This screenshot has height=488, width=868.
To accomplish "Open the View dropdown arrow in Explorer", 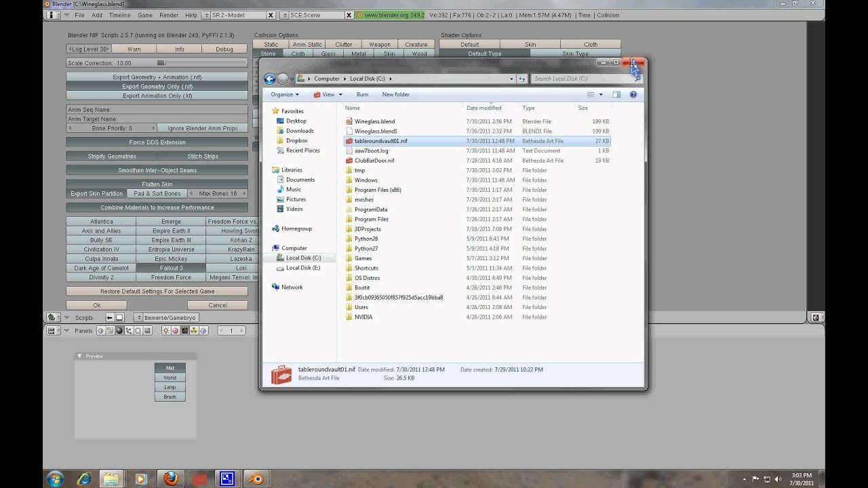I will point(340,94).
